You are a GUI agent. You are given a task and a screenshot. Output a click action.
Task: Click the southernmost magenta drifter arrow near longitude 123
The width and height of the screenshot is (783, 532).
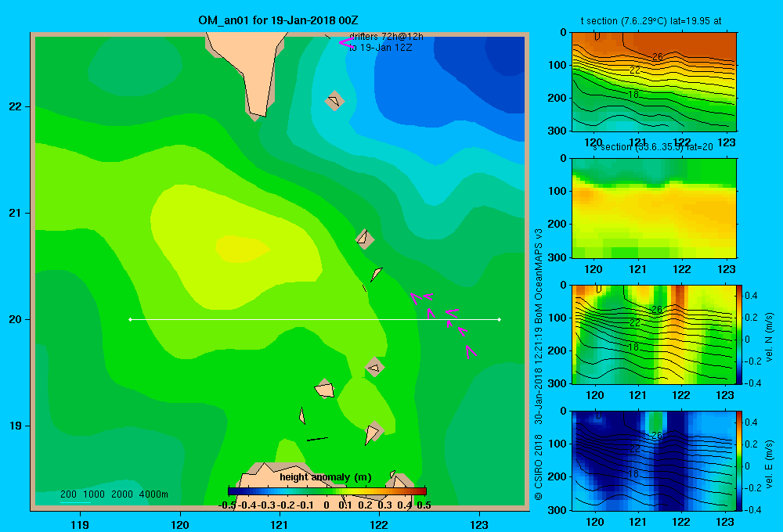click(x=471, y=352)
